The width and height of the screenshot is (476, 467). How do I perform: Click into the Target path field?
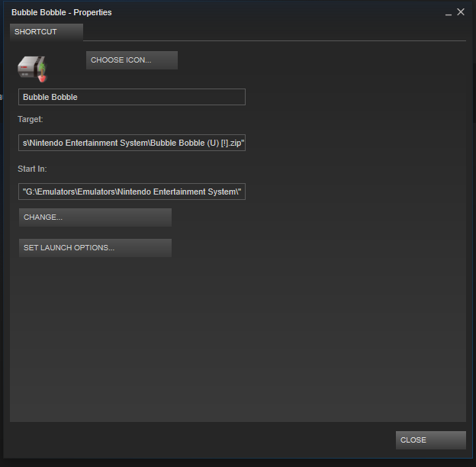coord(131,143)
